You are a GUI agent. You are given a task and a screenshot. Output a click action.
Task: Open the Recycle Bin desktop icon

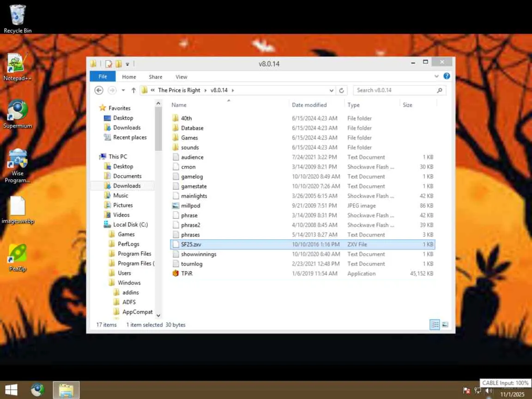click(17, 18)
